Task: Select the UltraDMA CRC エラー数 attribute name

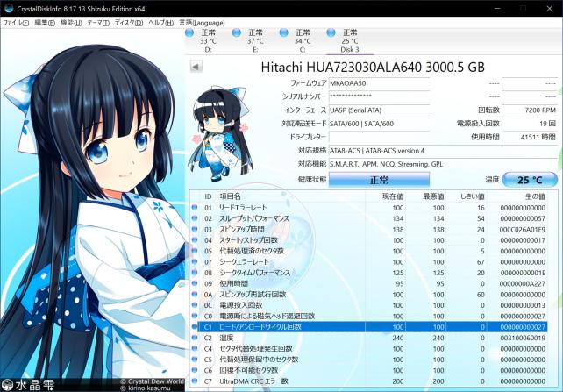Action: pyautogui.click(x=253, y=381)
